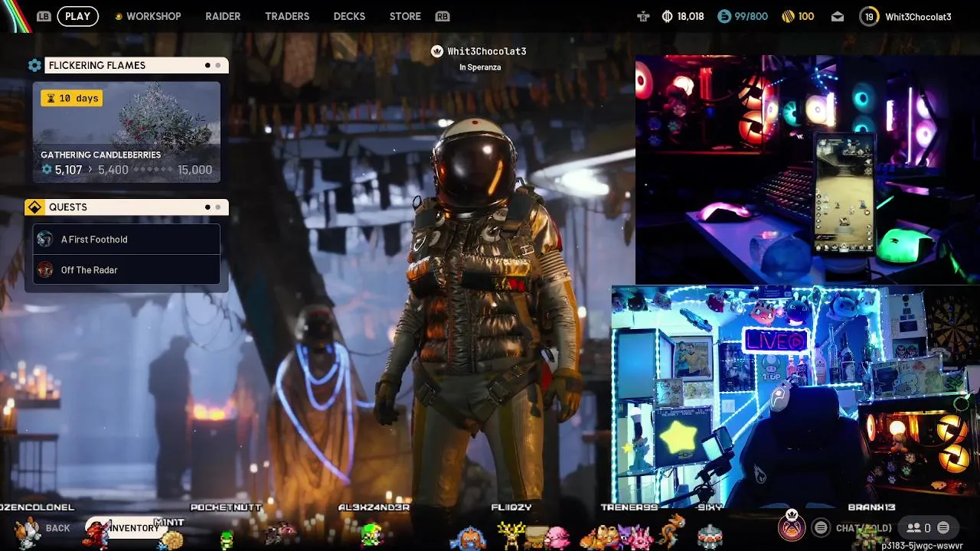The image size is (980, 551).
Task: Select first Quests page dot
Action: tap(207, 207)
